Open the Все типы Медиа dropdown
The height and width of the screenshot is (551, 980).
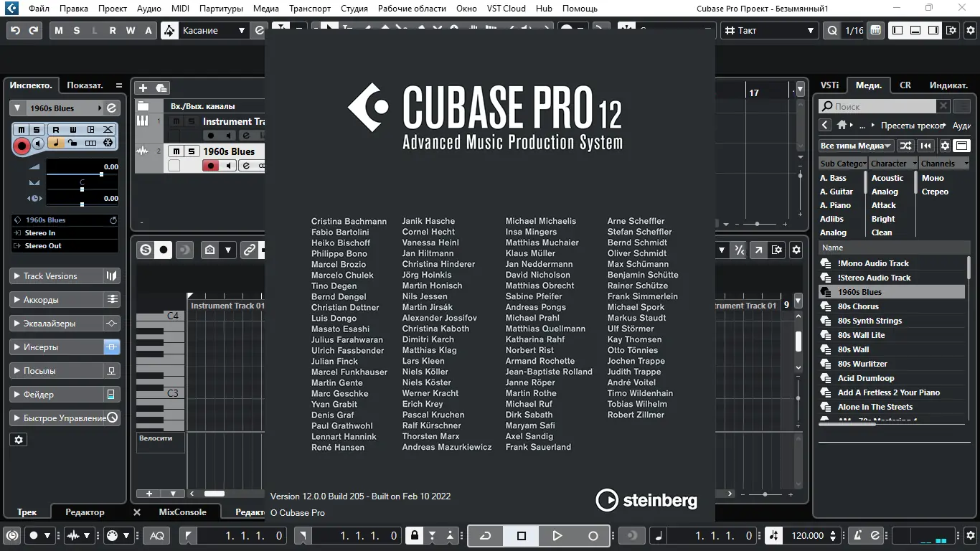pyautogui.click(x=857, y=146)
